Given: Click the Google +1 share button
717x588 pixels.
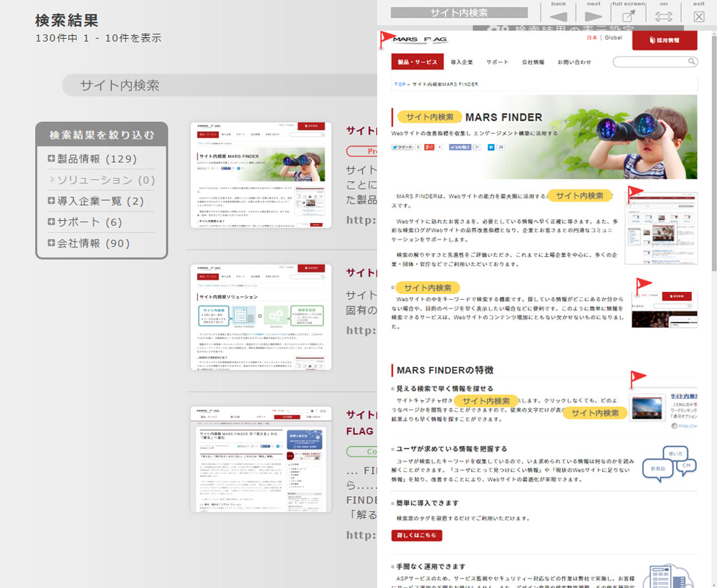Looking at the screenshot, I should (x=429, y=147).
